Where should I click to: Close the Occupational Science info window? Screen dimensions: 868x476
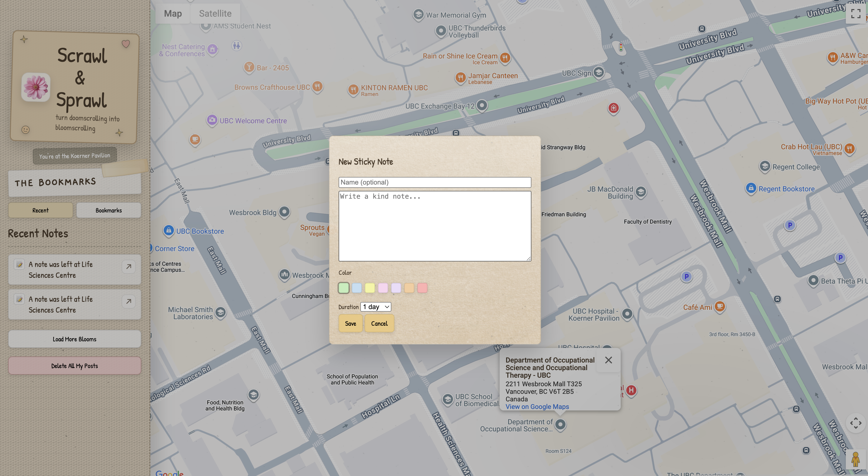608,360
